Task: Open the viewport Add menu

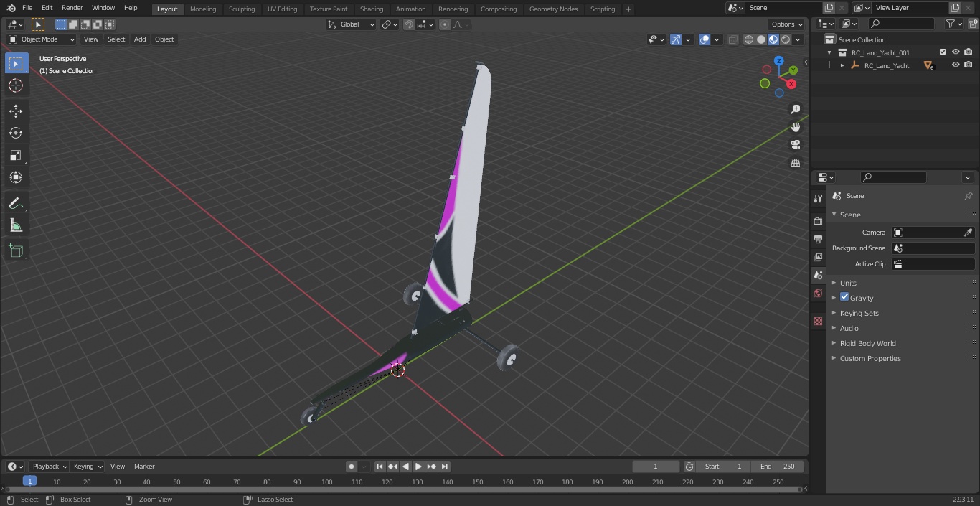Action: [x=140, y=39]
